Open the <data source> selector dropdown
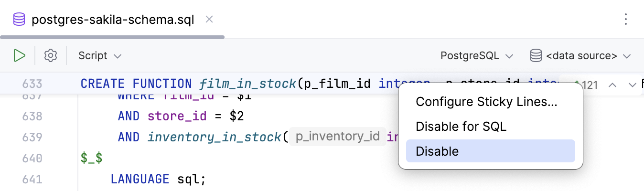The height and width of the screenshot is (191, 644). [580, 56]
